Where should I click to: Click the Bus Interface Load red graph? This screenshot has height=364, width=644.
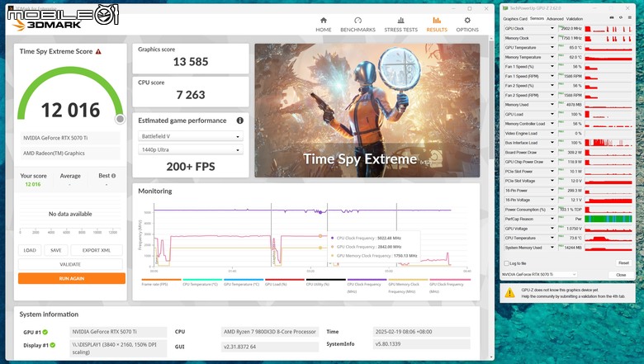[x=608, y=143]
